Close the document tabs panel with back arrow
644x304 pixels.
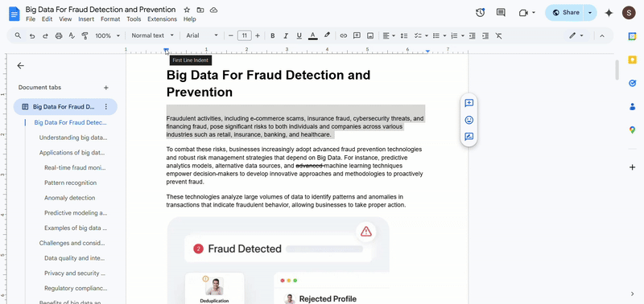(20, 66)
